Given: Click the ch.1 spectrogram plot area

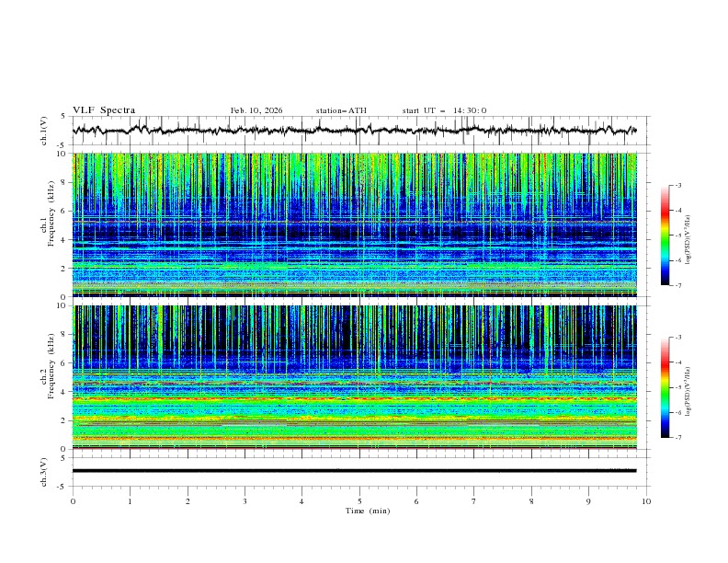Looking at the screenshot, I should (355, 224).
